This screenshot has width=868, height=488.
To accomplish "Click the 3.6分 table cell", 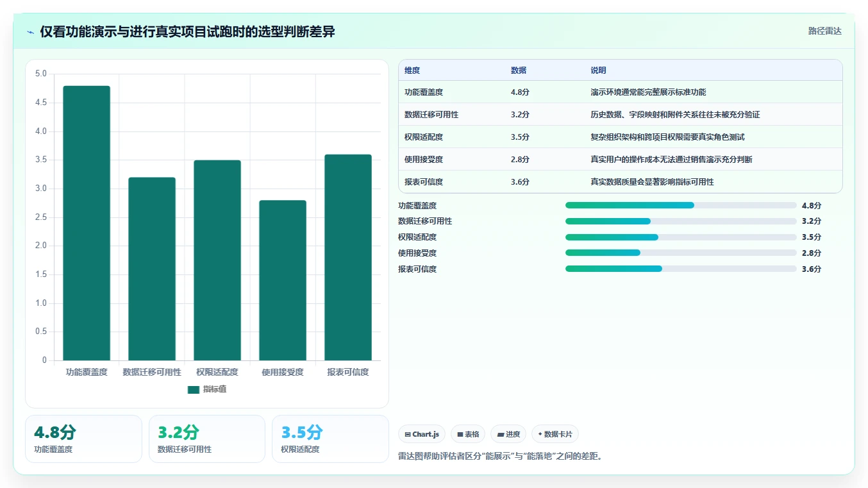I will (520, 182).
